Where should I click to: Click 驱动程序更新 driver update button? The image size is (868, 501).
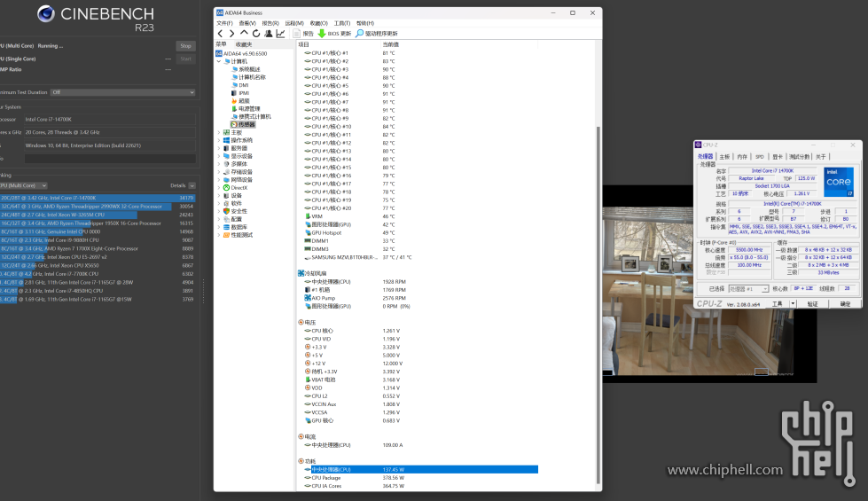tap(377, 34)
